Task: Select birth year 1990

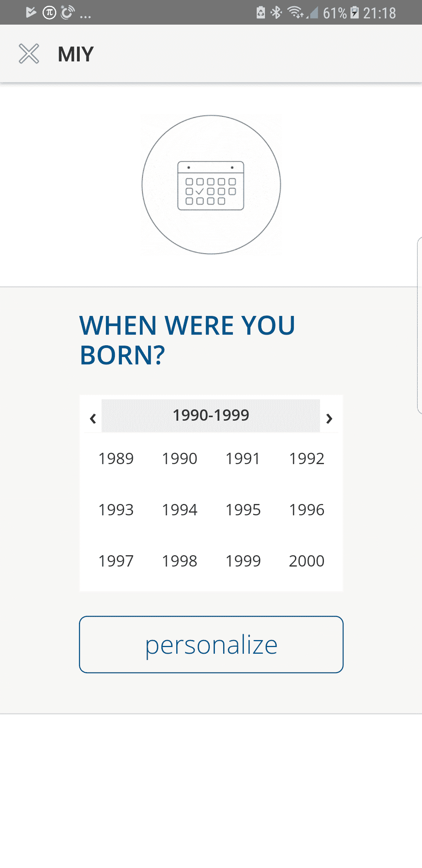Action: 180,459
